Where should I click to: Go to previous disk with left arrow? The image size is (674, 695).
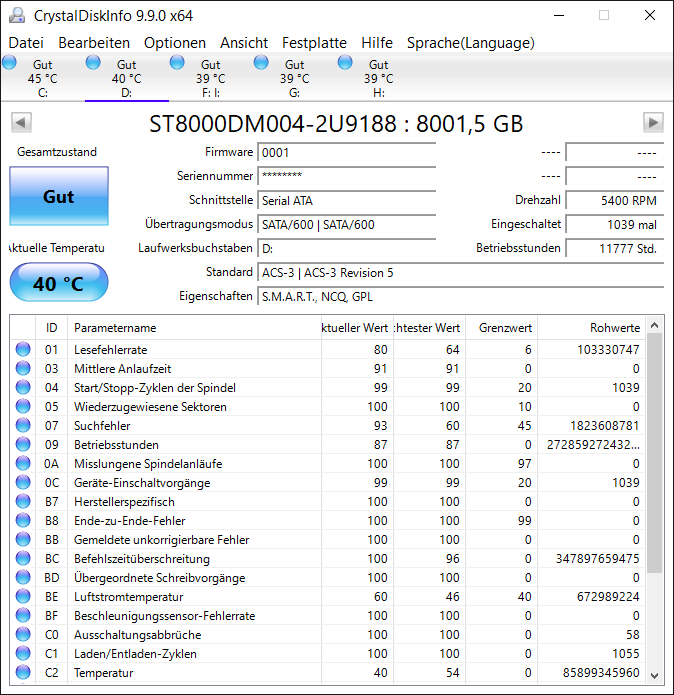pos(21,123)
